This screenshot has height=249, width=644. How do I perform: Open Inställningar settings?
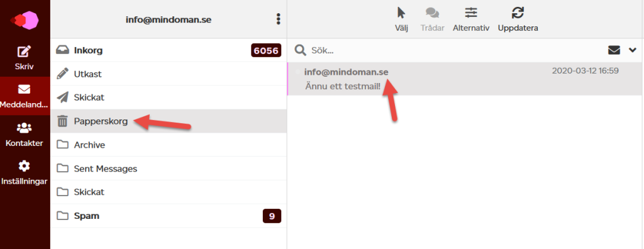coord(25,173)
